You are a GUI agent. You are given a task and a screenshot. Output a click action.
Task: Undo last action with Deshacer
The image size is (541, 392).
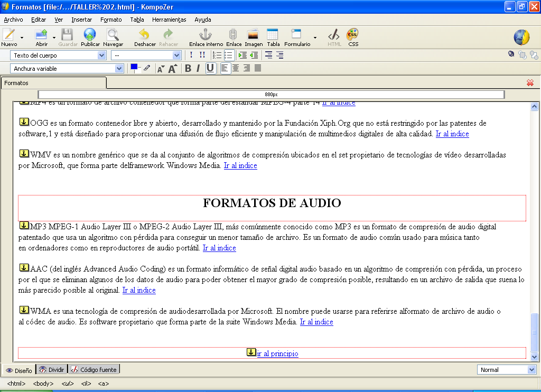(144, 34)
